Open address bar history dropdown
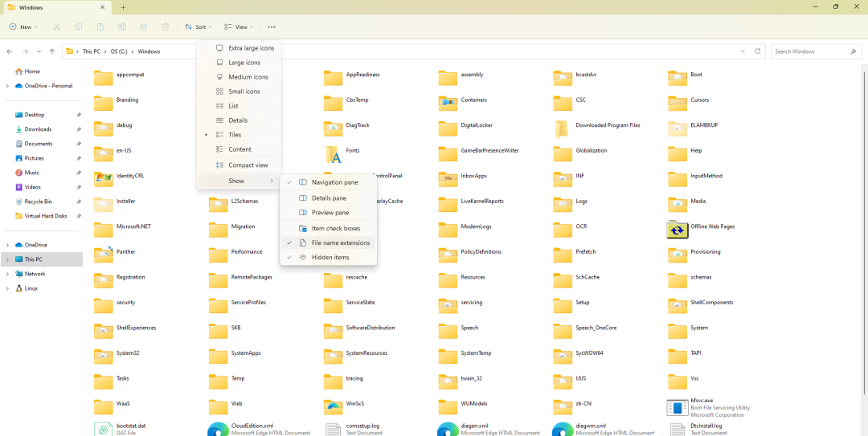Screen dimensions: 868x436 (x=743, y=51)
